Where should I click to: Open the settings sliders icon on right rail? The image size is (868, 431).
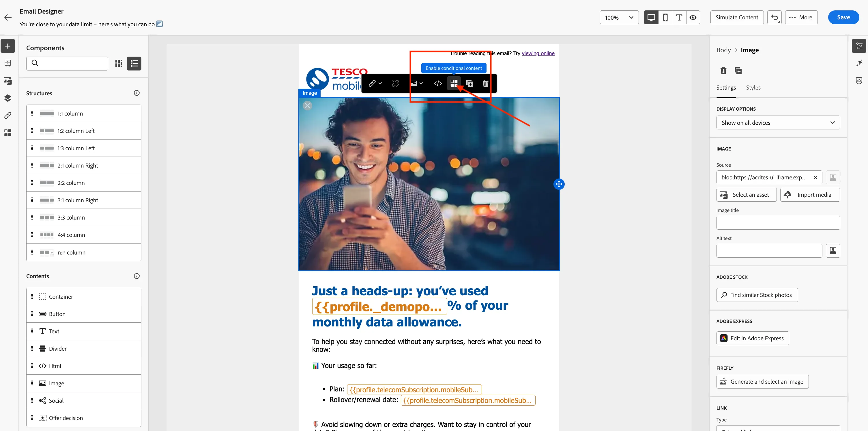pyautogui.click(x=859, y=46)
